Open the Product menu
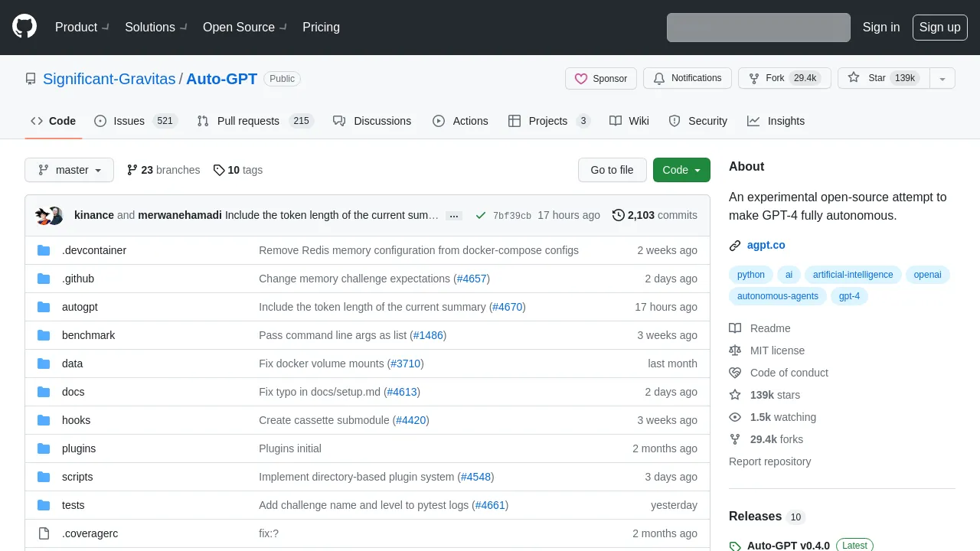 pyautogui.click(x=82, y=27)
